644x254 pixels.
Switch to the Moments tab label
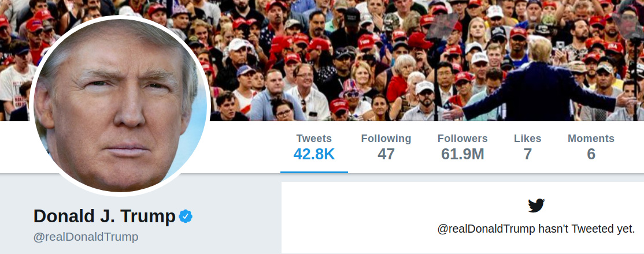[591, 139]
